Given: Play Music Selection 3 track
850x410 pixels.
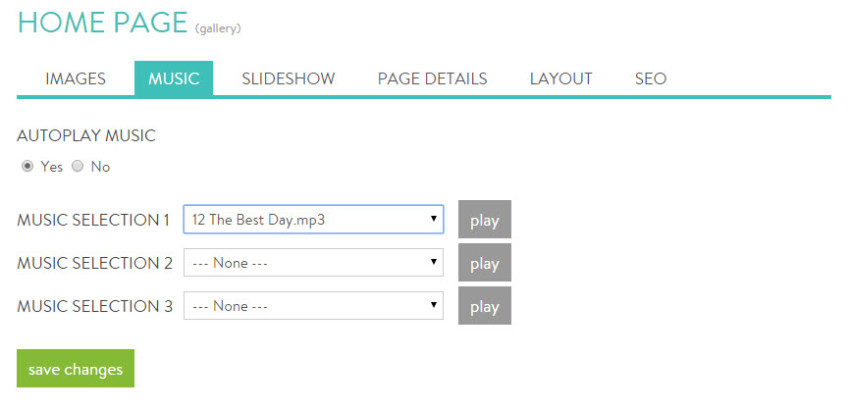Looking at the screenshot, I should [x=485, y=306].
